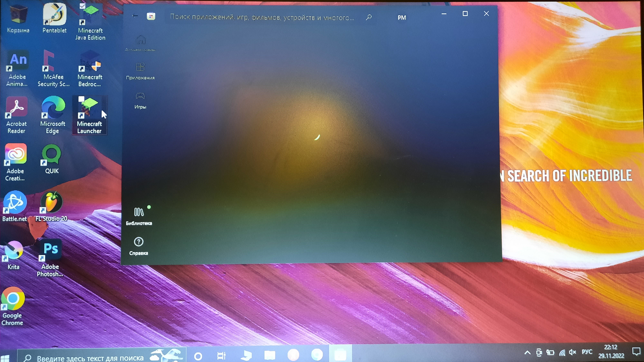Open Справка help in Store sidebar

pyautogui.click(x=138, y=246)
